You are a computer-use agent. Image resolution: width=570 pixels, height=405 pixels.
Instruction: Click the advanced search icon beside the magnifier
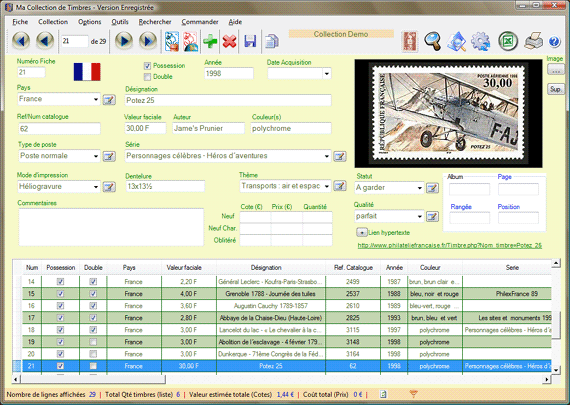tap(457, 41)
